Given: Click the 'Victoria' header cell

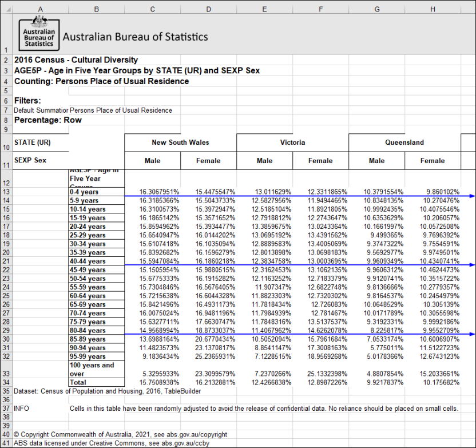Looking at the screenshot, I should [x=293, y=142].
